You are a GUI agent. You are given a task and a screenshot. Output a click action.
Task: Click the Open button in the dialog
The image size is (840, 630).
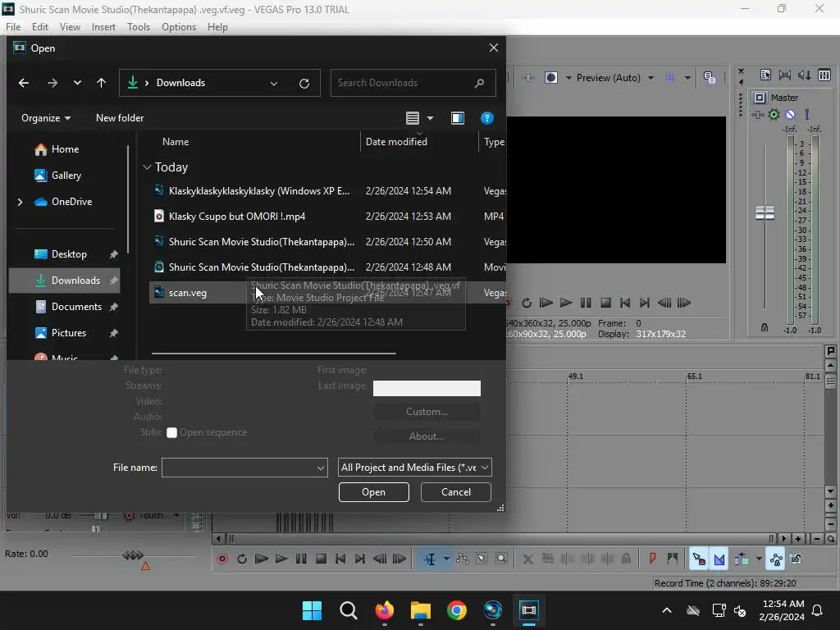pos(373,492)
